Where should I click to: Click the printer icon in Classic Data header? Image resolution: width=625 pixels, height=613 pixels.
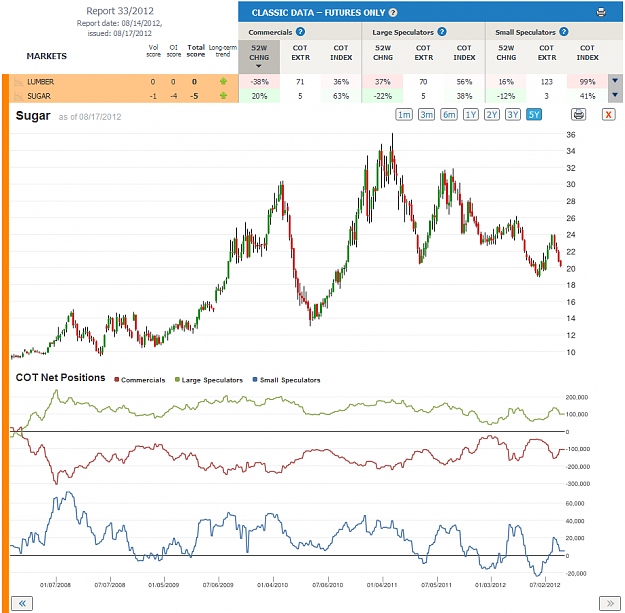pyautogui.click(x=601, y=12)
